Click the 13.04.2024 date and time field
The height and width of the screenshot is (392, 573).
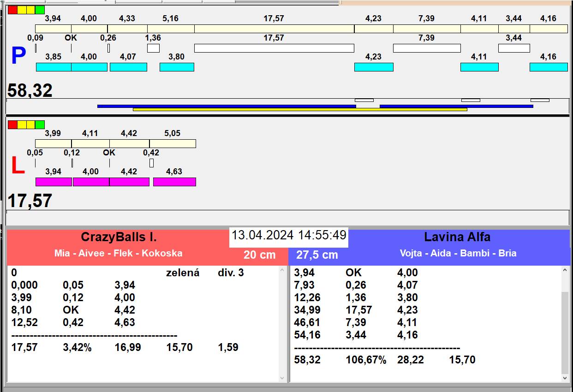289,235
